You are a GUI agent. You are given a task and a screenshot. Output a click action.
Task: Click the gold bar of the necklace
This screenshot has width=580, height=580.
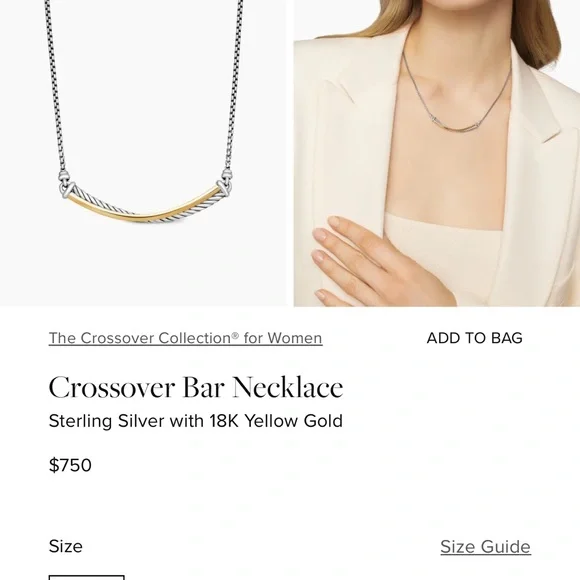click(x=144, y=209)
